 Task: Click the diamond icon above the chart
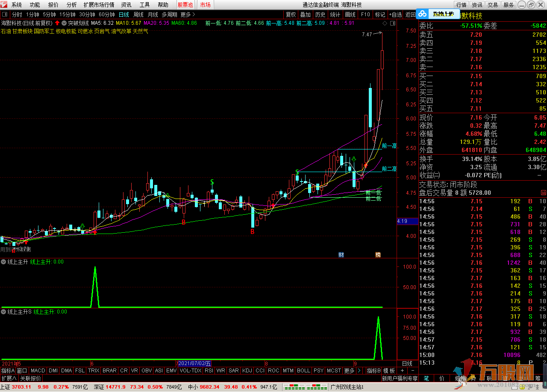pyautogui.click(x=385, y=23)
